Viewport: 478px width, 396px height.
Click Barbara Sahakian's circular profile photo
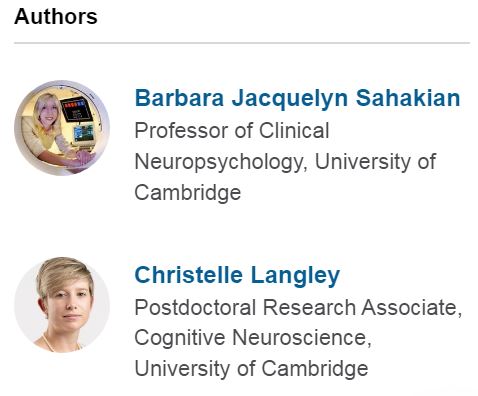point(62,128)
